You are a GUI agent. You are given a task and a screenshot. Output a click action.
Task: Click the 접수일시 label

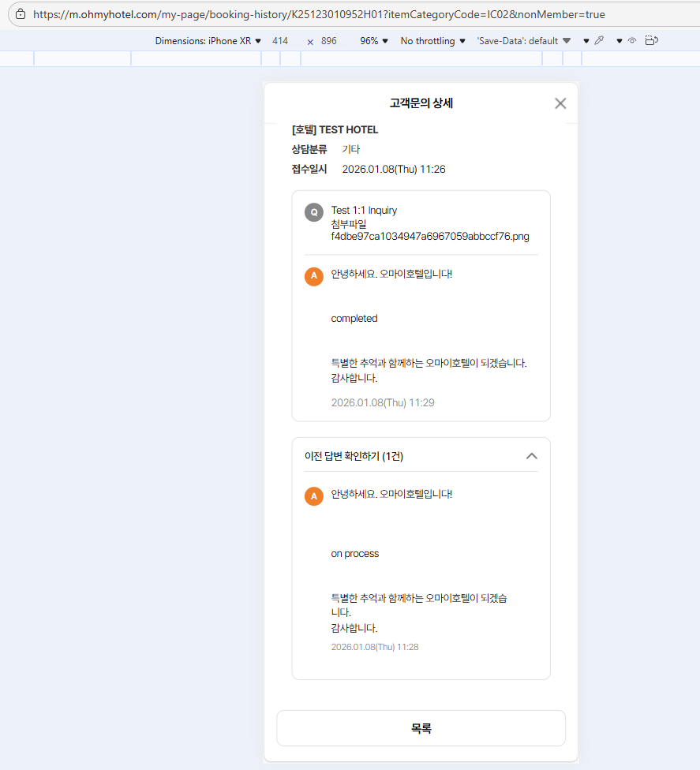point(309,169)
